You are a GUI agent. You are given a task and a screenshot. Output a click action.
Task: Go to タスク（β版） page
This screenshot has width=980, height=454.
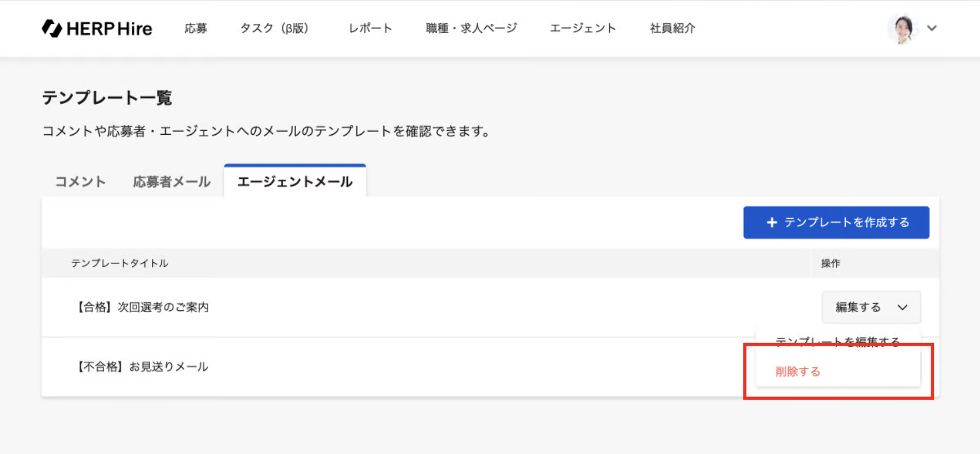pos(274,29)
